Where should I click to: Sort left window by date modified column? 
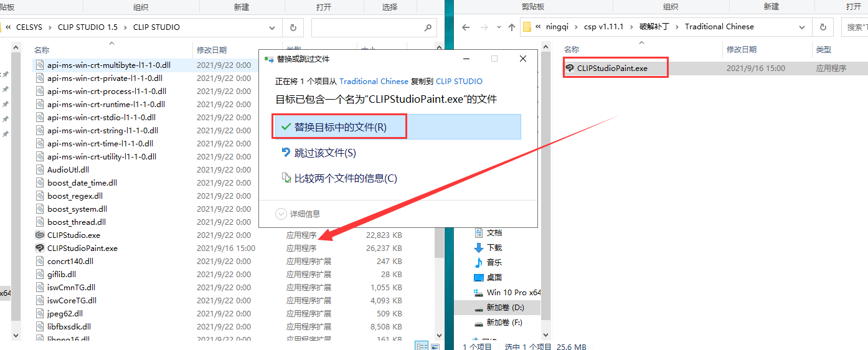[212, 50]
